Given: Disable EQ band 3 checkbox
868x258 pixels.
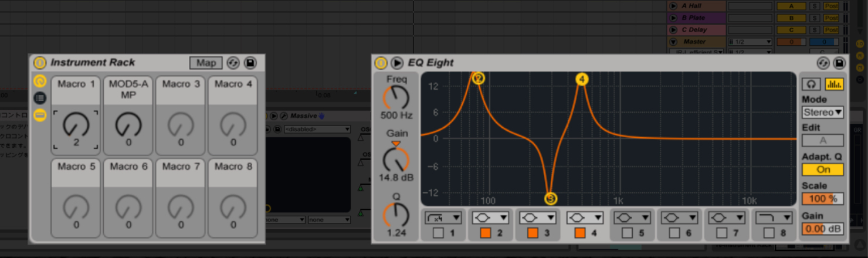Looking at the screenshot, I should pyautogui.click(x=533, y=233).
